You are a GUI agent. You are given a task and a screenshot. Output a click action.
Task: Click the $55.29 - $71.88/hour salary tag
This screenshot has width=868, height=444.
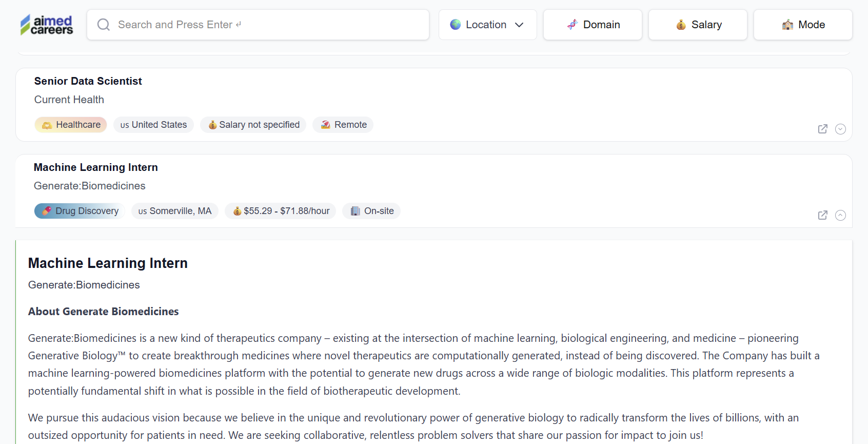coord(281,211)
